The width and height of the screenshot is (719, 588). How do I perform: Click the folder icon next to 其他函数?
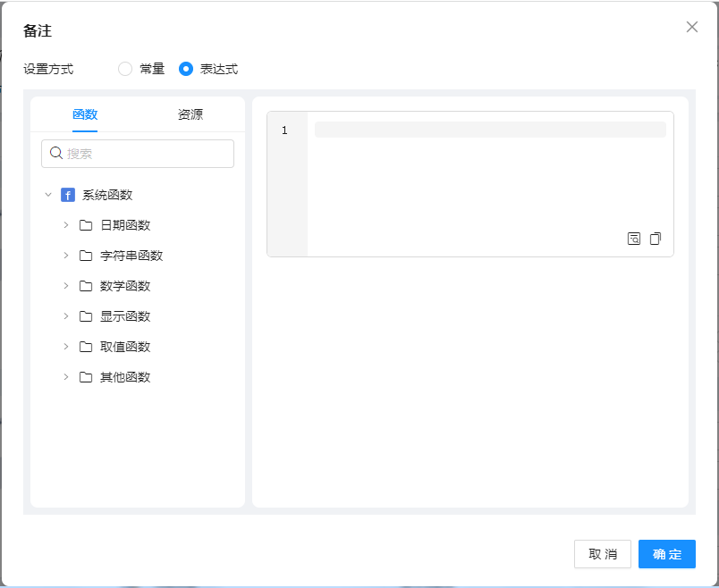pyautogui.click(x=86, y=377)
